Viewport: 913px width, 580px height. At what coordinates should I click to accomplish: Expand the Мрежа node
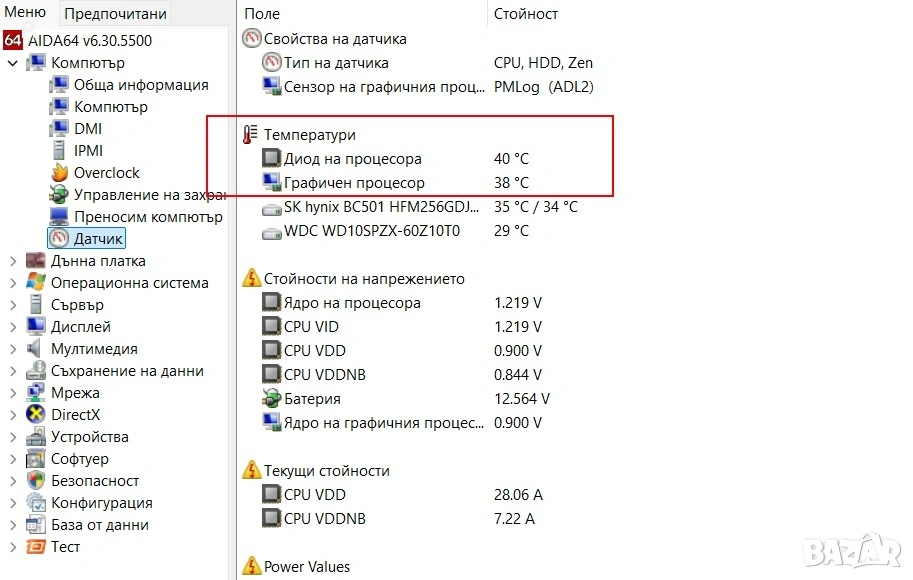13,392
